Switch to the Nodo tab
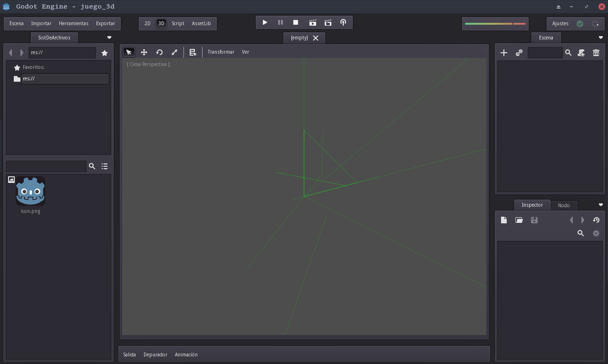 click(564, 205)
